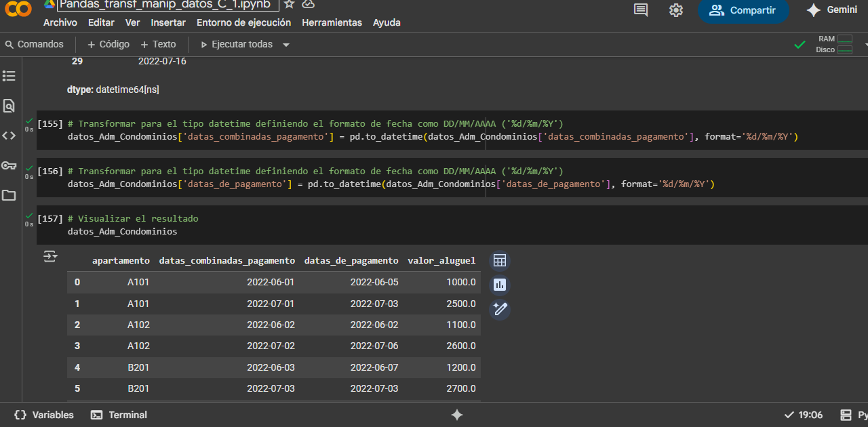Click the apartamento column header

click(121, 260)
